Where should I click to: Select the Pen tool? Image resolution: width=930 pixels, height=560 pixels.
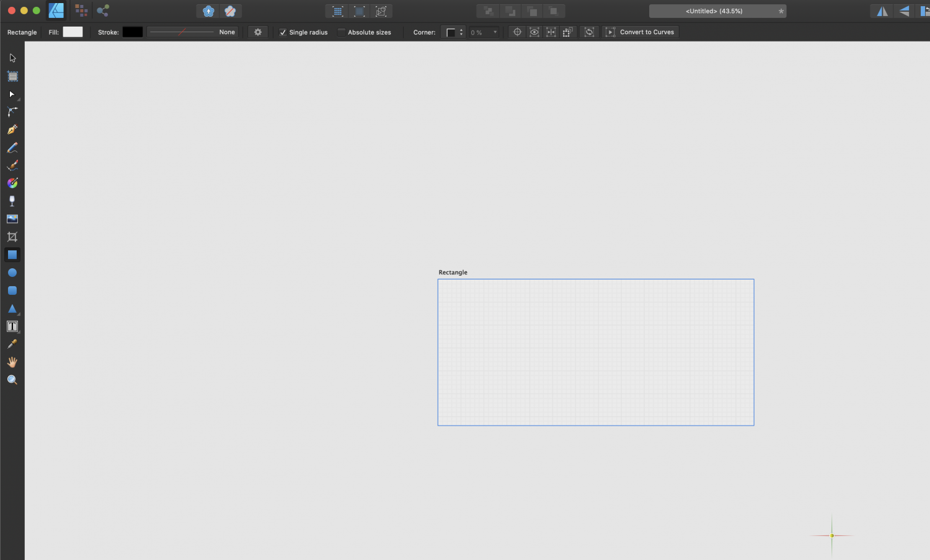tap(12, 130)
